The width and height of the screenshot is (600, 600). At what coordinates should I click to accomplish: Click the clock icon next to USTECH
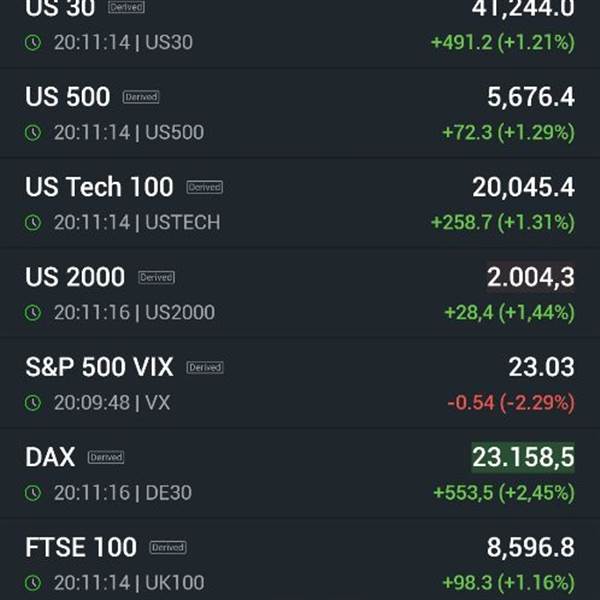point(33,223)
